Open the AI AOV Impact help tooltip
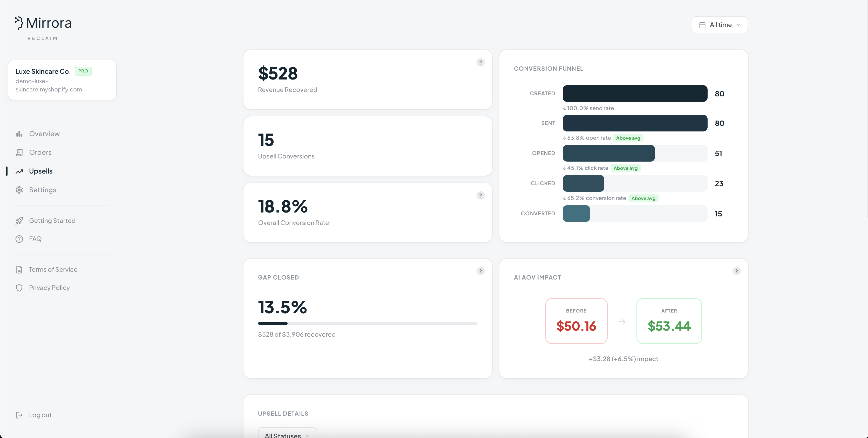Screen dimensions: 868x438 pos(737,271)
